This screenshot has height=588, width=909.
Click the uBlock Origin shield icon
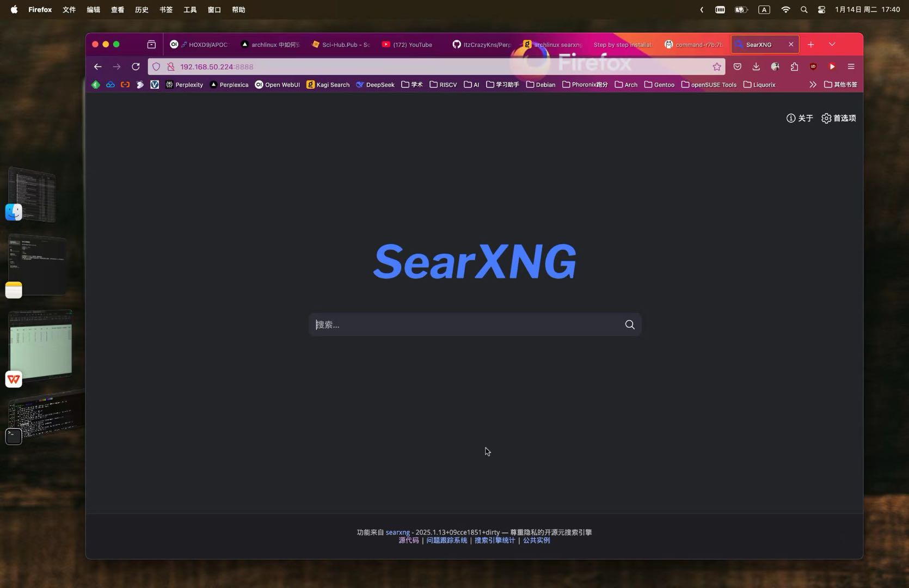[x=813, y=66]
